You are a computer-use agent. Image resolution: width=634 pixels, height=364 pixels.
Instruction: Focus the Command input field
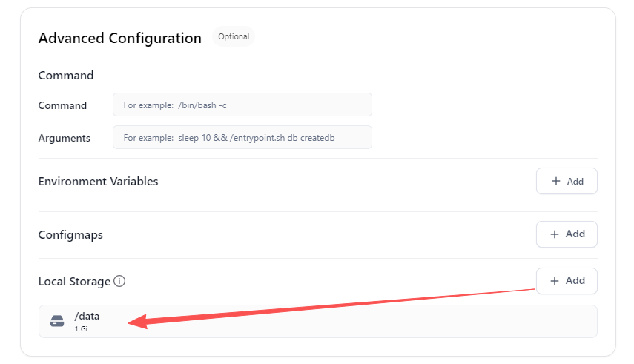242,105
